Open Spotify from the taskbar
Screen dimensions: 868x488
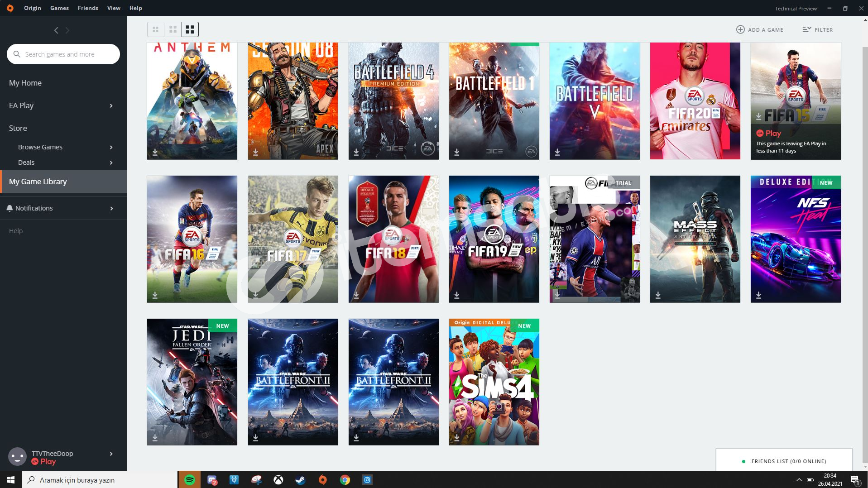point(190,480)
